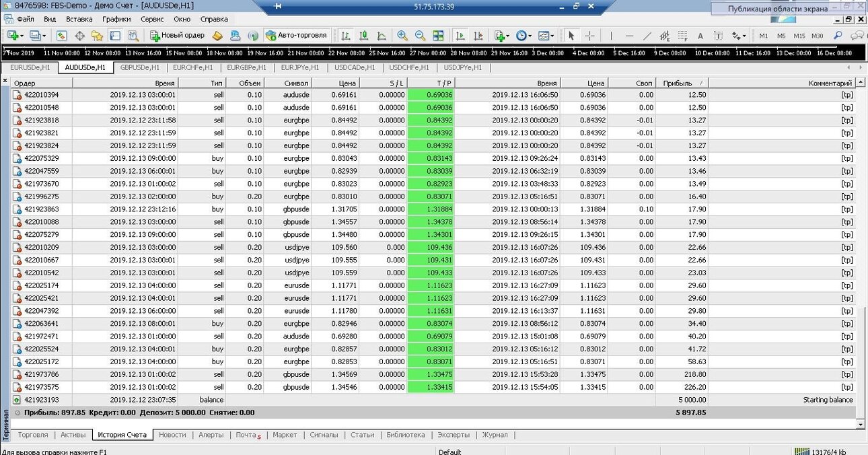Open the Navigator star-folder icon
Viewport: 868px width, 455px height.
tap(97, 36)
